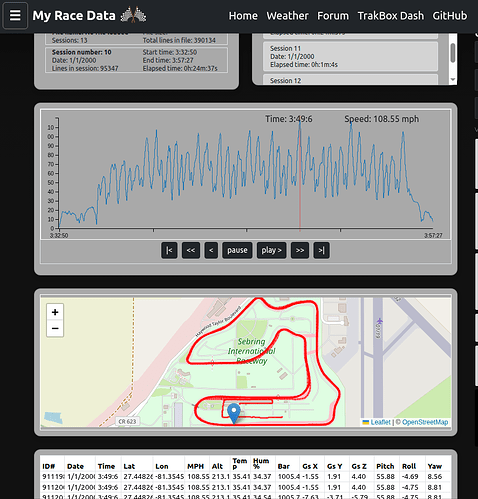Zoom in on the map
The height and width of the screenshot is (499, 478).
pyautogui.click(x=55, y=312)
